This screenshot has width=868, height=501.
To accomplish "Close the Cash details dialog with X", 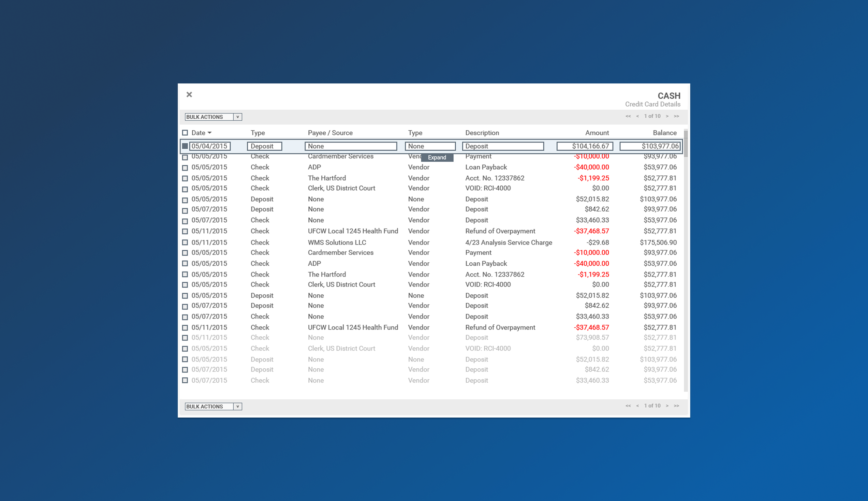I will (189, 95).
